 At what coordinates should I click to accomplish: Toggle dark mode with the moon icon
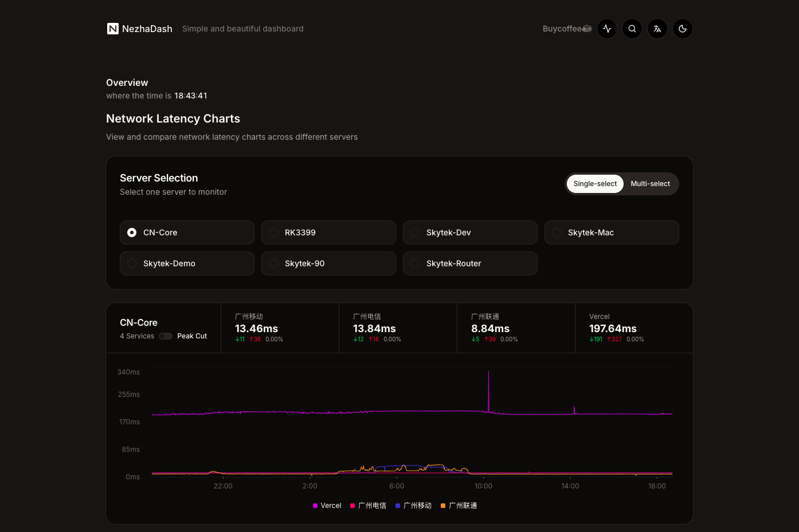click(x=683, y=29)
